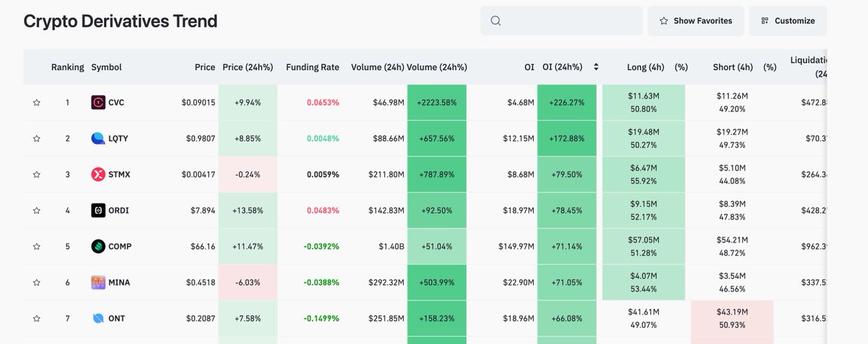Sort by the OI column header
Image resolution: width=868 pixels, height=344 pixels.
[529, 67]
